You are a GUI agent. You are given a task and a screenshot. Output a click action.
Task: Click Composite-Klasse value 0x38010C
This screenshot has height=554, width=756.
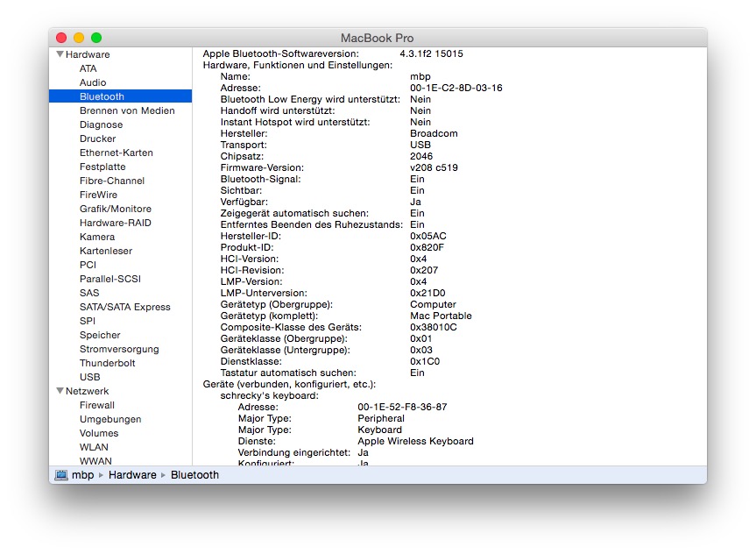(433, 327)
